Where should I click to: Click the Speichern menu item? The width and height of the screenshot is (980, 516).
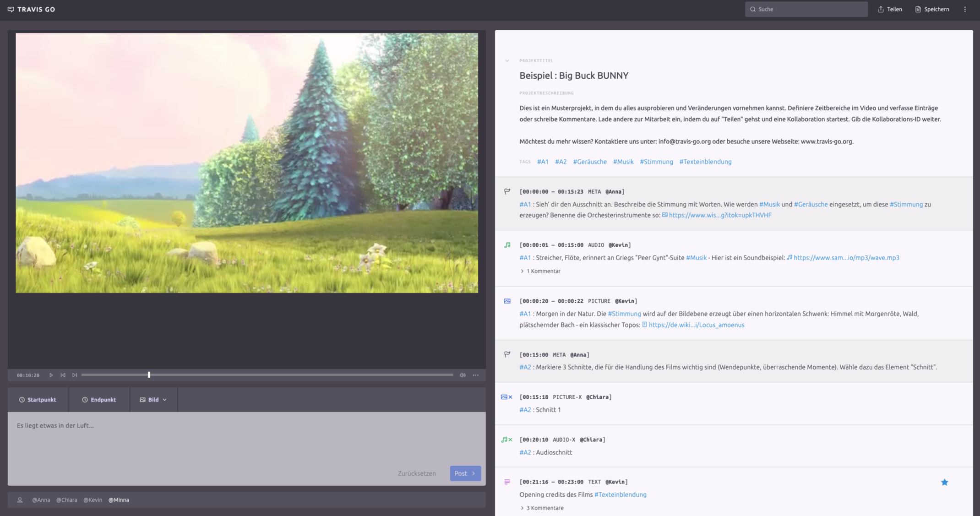931,9
